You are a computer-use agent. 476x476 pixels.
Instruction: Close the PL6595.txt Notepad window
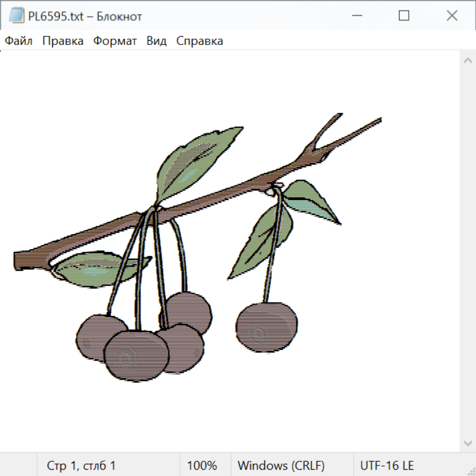point(452,16)
